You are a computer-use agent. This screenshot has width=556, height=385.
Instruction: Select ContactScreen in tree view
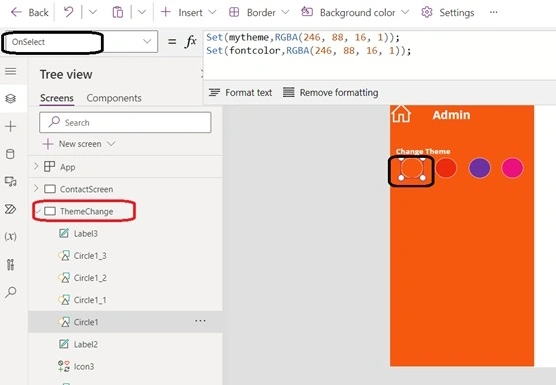coord(87,189)
